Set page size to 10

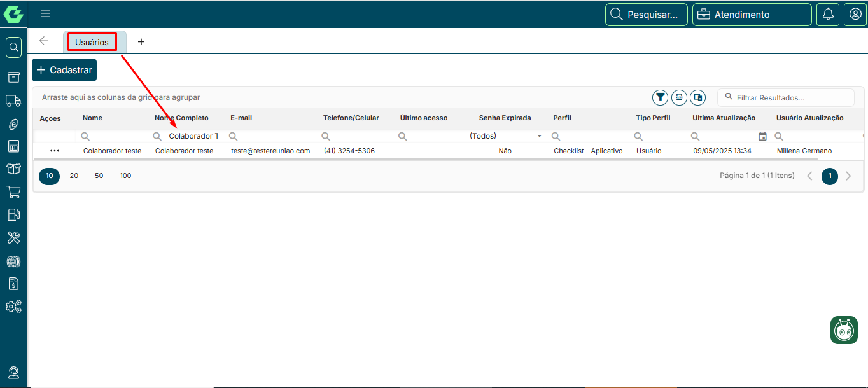49,176
